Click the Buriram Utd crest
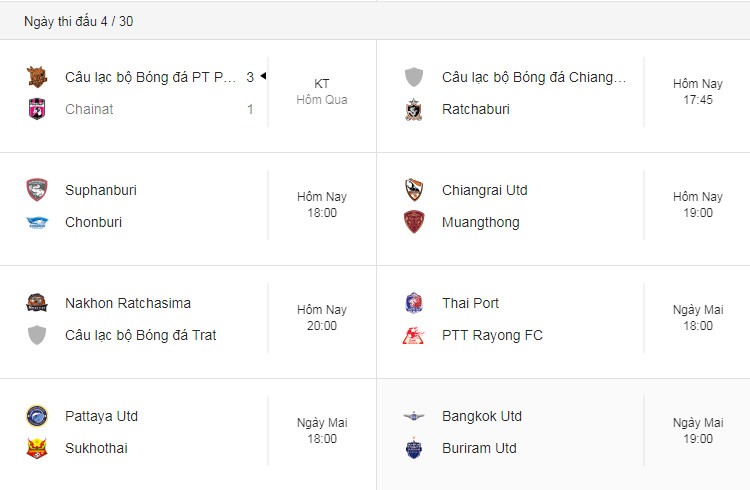 (414, 448)
